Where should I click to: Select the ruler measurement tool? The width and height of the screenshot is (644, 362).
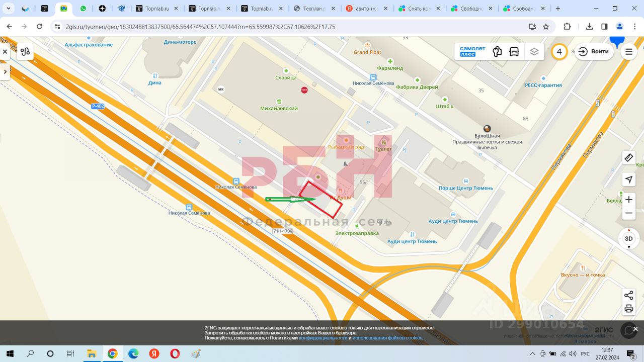[628, 158]
